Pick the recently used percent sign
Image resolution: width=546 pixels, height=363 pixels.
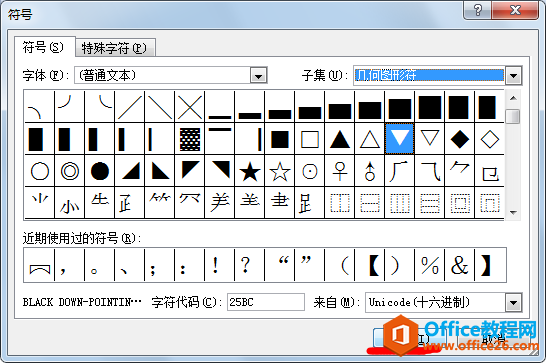(x=429, y=265)
